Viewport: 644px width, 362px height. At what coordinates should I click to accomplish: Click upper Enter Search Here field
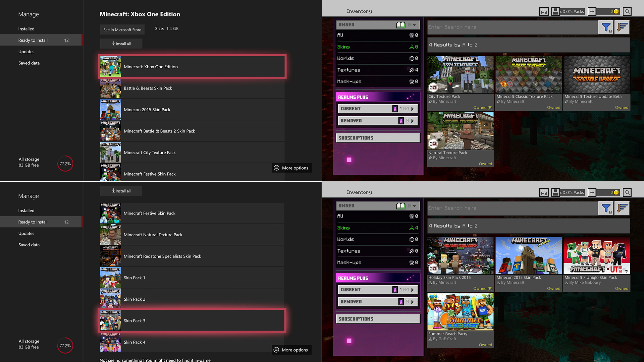[513, 27]
